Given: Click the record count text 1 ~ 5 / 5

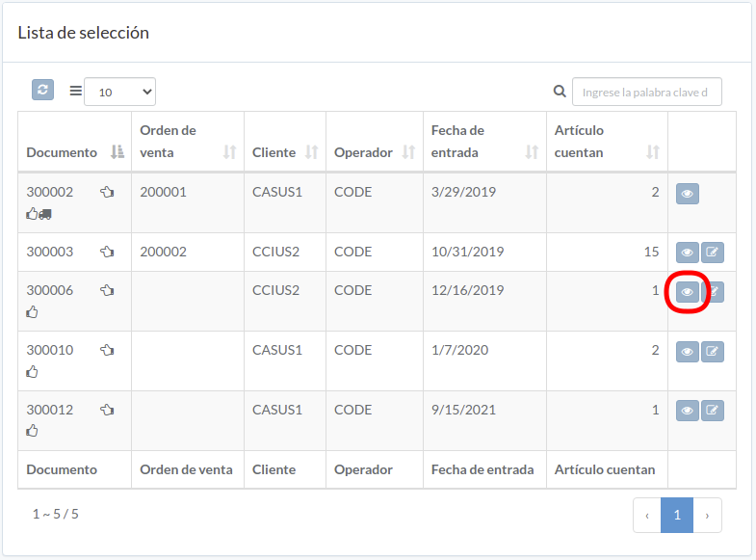Looking at the screenshot, I should [x=56, y=514].
